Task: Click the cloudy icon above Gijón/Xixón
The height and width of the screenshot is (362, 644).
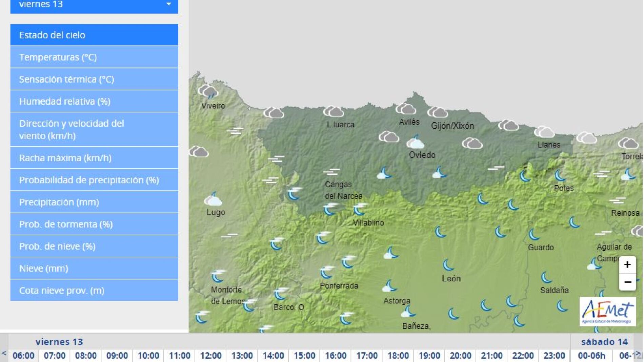Action: pos(438,112)
